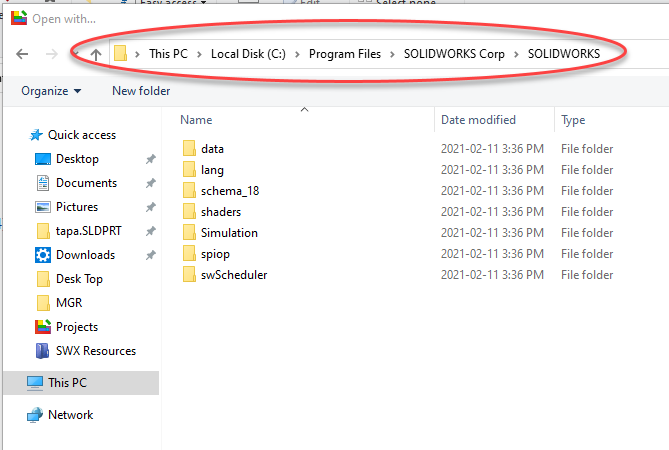This screenshot has width=669, height=450.
Task: Click the File folder type of data
Action: pyautogui.click(x=587, y=149)
